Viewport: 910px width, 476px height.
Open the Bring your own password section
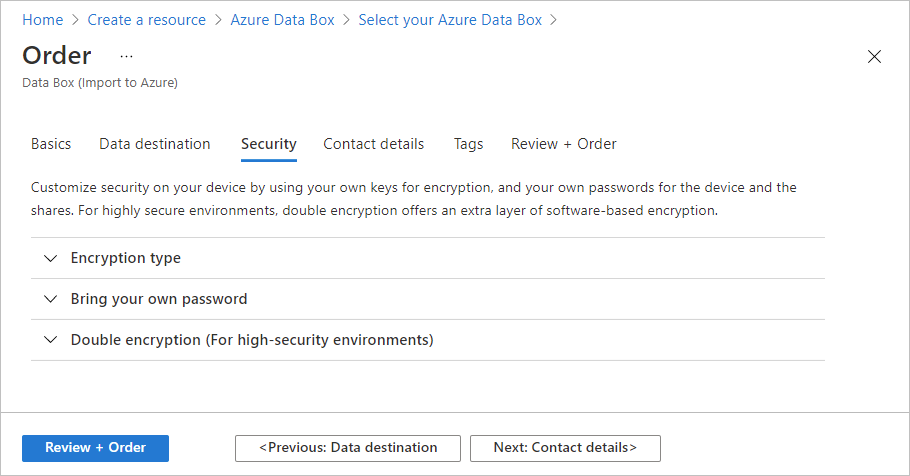(x=159, y=299)
